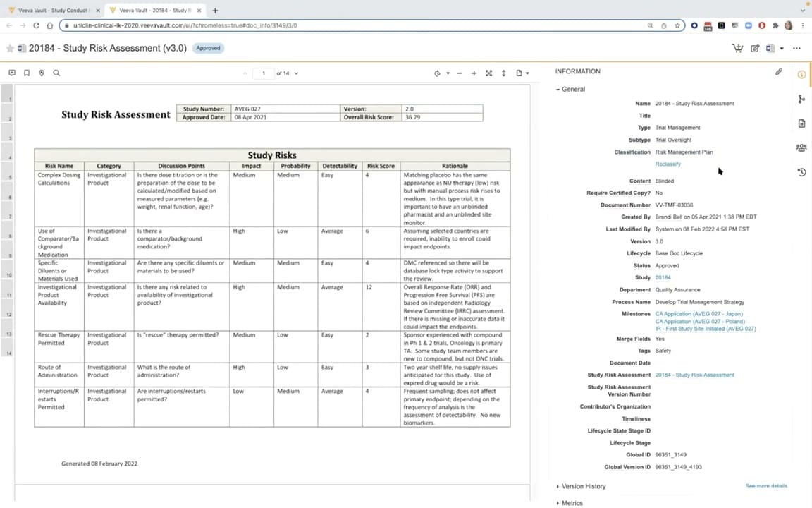Click the Tags value 'Safety'

[x=663, y=351]
